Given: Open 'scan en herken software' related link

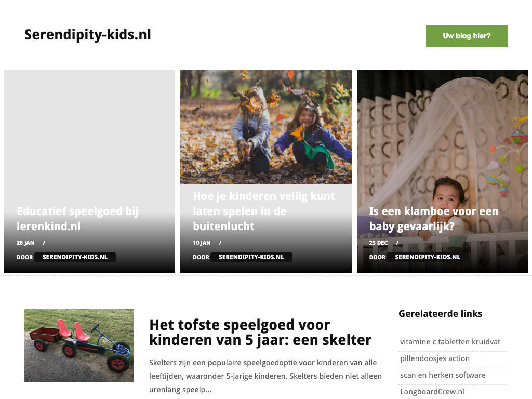Looking at the screenshot, I should (x=443, y=375).
